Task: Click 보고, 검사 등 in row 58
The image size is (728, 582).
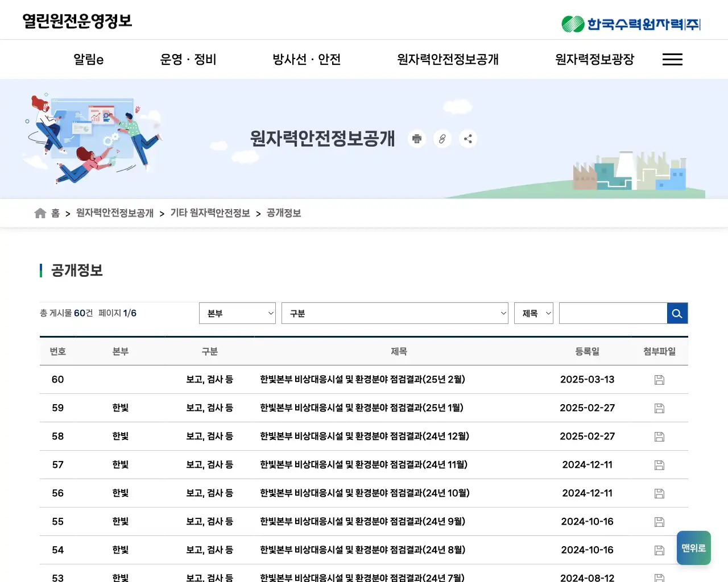Action: pyautogui.click(x=210, y=436)
